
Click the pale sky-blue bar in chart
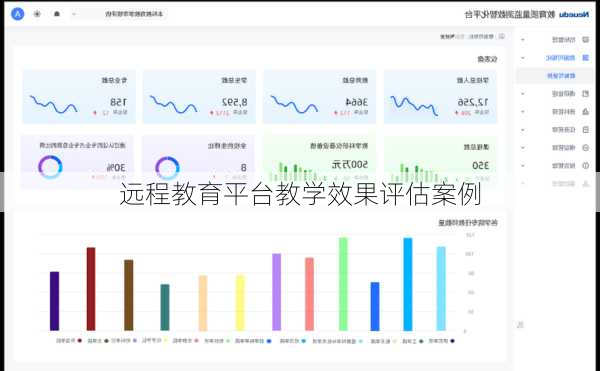pos(441,288)
